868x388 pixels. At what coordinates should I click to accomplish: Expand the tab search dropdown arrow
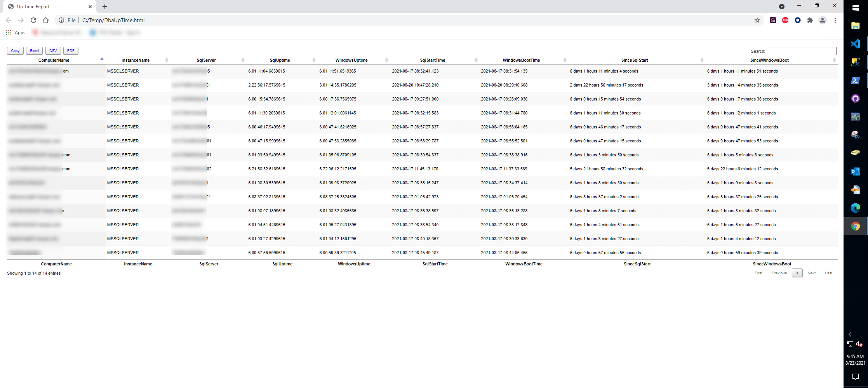coord(781,7)
